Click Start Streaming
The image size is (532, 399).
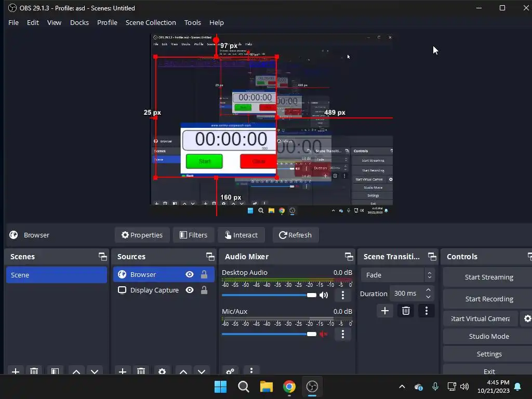[x=488, y=277]
